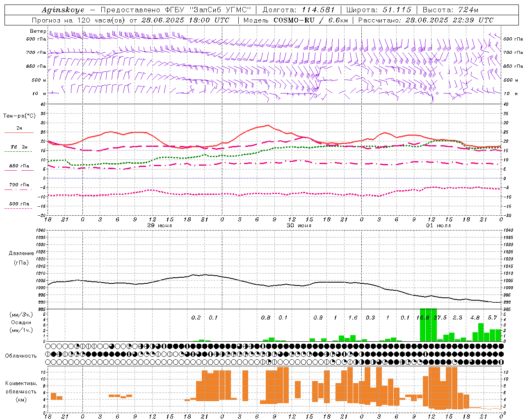Click the Td 2м dew point legend label
This screenshot has height=420, width=525.
click(x=19, y=147)
